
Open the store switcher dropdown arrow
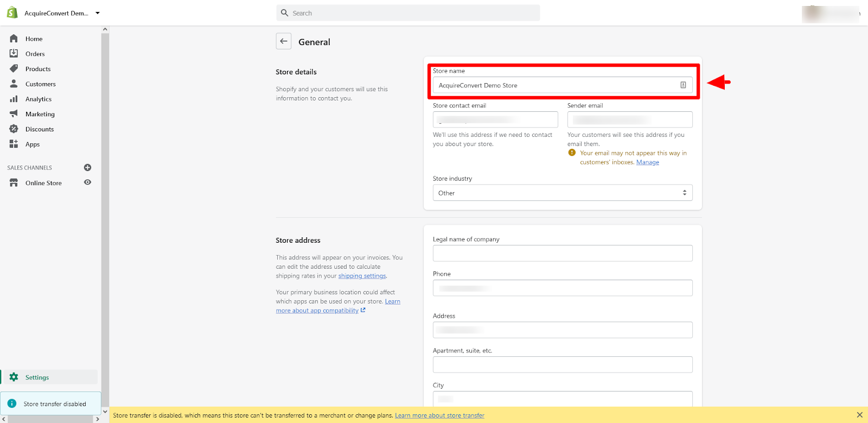click(x=98, y=13)
